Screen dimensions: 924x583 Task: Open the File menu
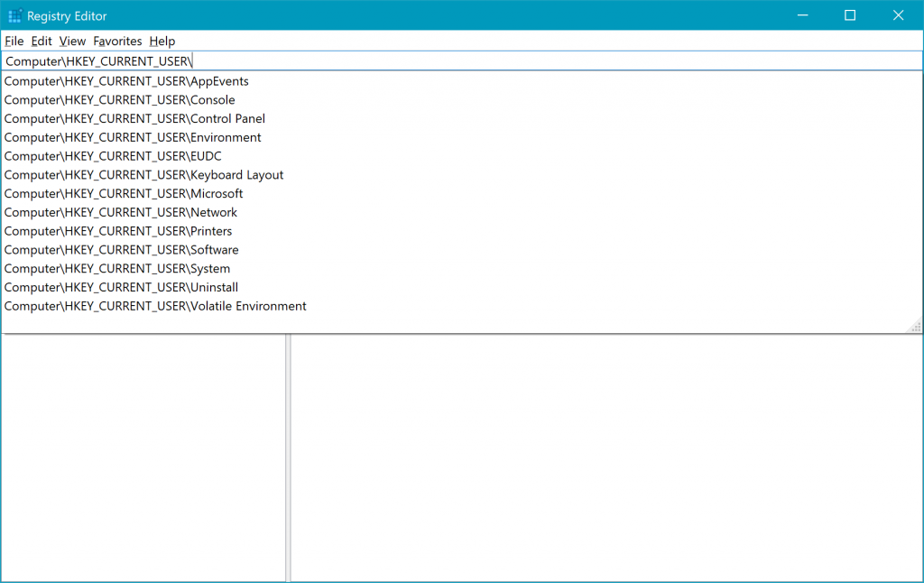coord(14,41)
